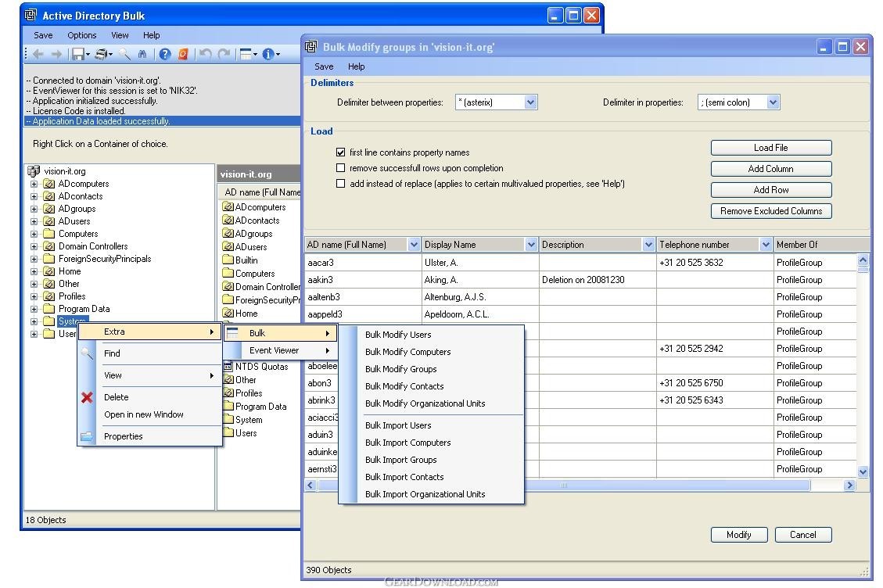The image size is (883, 588).
Task: Select the ForeignSecurityPrincipals tree item
Action: pyautogui.click(x=105, y=259)
